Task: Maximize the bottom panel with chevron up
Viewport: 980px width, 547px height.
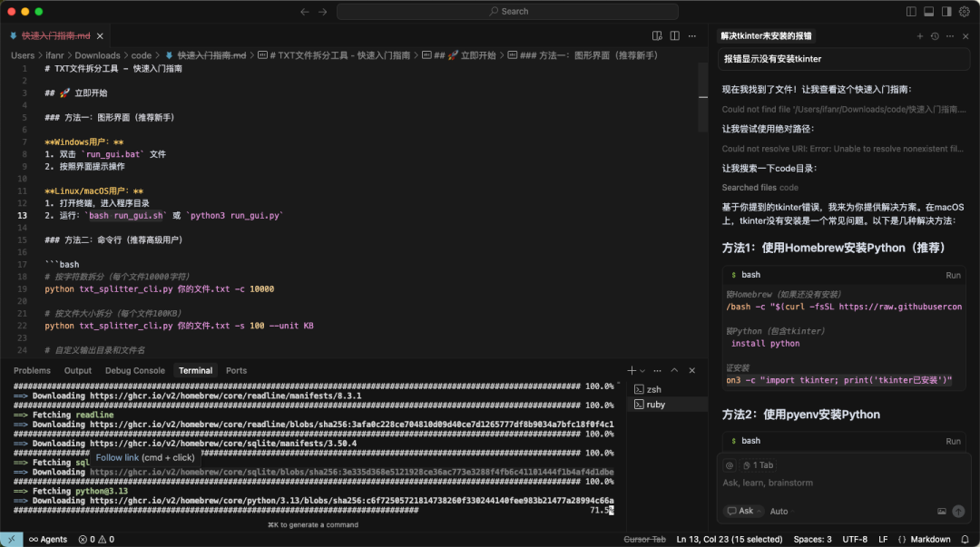Action: 674,370
